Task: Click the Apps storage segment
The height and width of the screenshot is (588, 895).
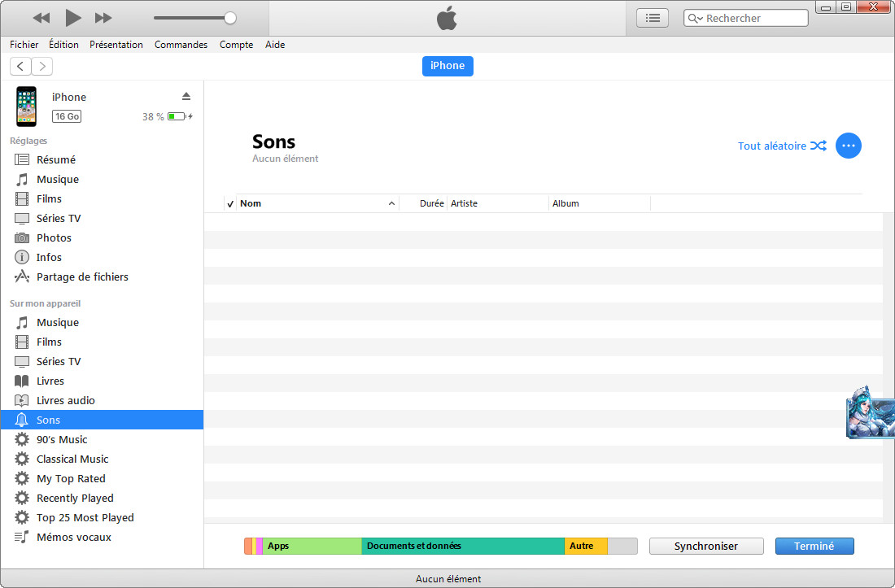Action: tap(312, 546)
